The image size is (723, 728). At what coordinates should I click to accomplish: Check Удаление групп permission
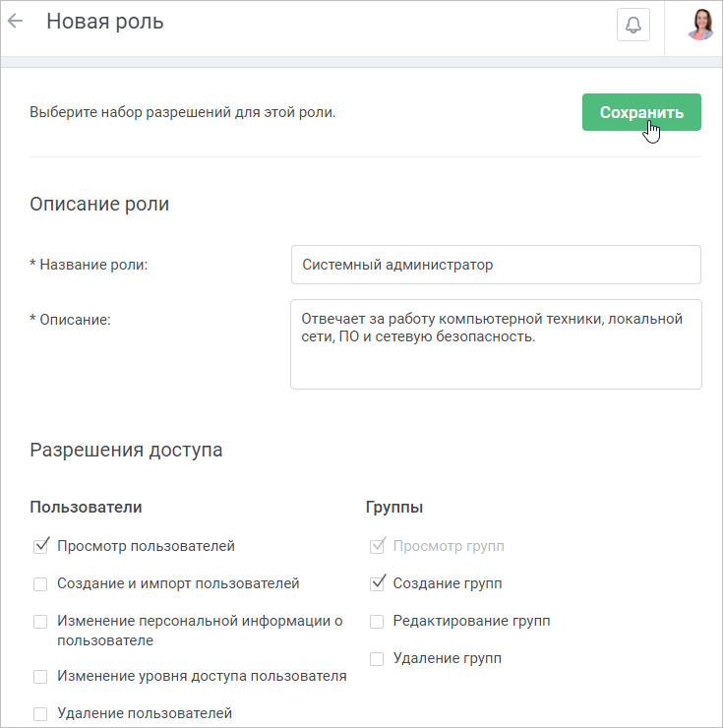pyautogui.click(x=377, y=659)
